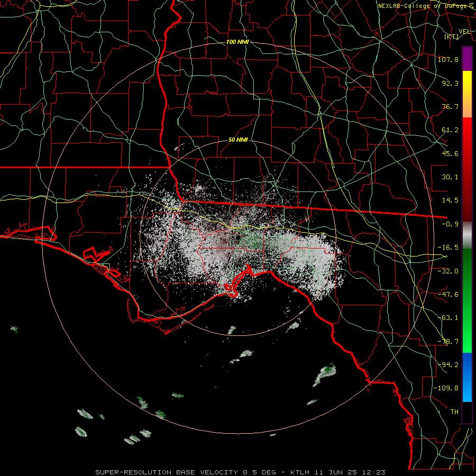Click the 11 JUN 25 12:23 timestamp
476x476 pixels.
350,472
